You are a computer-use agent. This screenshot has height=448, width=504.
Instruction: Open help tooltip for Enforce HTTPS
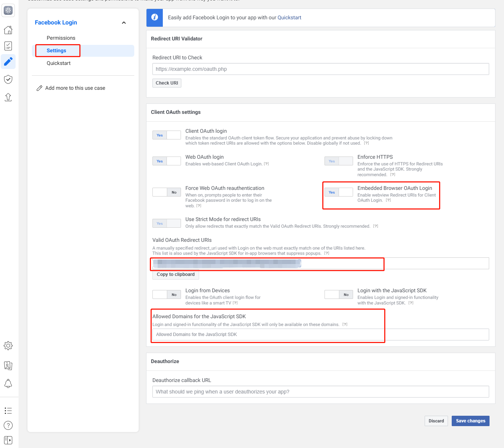pos(393,175)
